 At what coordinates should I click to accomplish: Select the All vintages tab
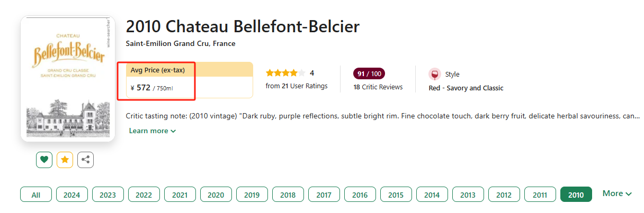(36, 195)
